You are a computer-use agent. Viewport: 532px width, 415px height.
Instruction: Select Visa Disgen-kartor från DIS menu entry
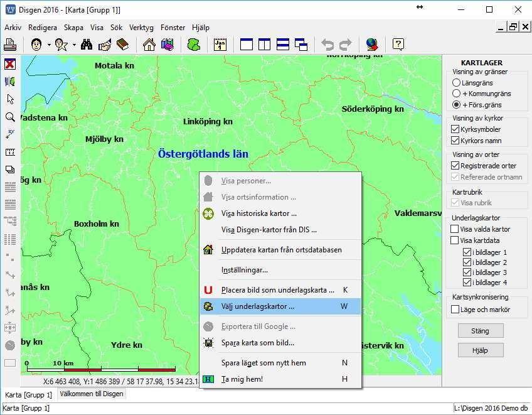(280, 230)
